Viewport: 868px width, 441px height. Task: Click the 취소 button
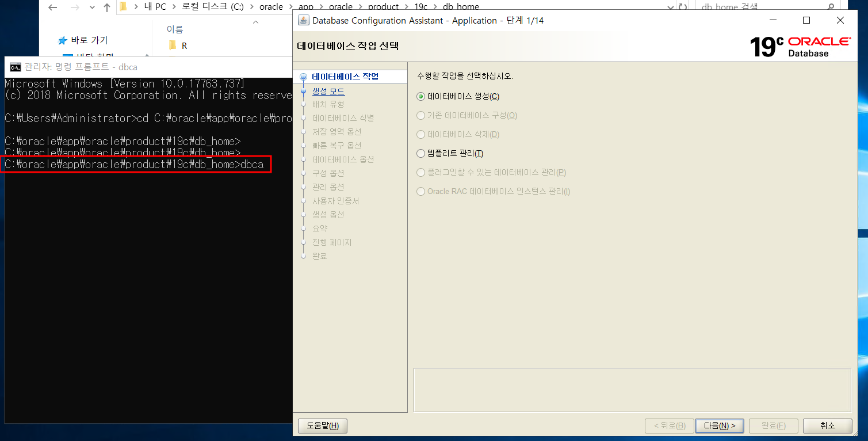coord(827,426)
